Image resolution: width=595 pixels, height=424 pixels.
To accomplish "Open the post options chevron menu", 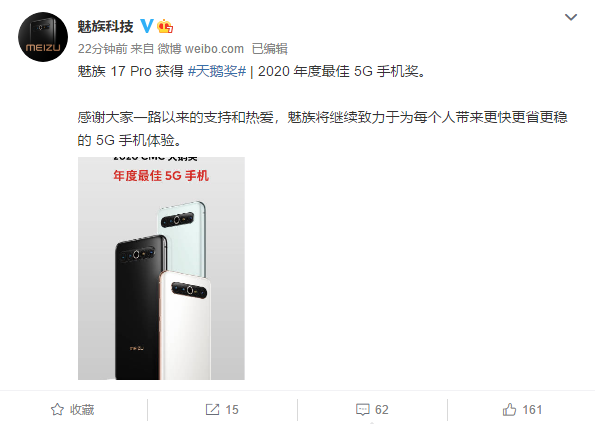I will 571,17.
